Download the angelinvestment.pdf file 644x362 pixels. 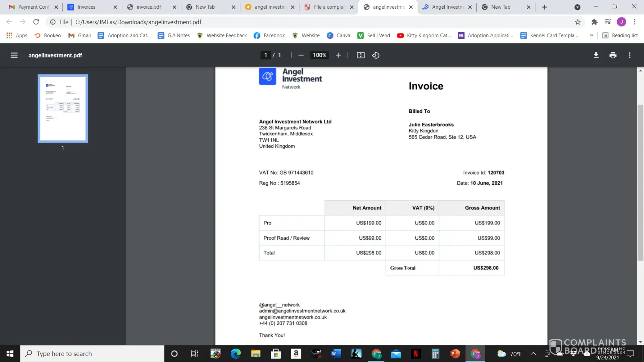596,55
